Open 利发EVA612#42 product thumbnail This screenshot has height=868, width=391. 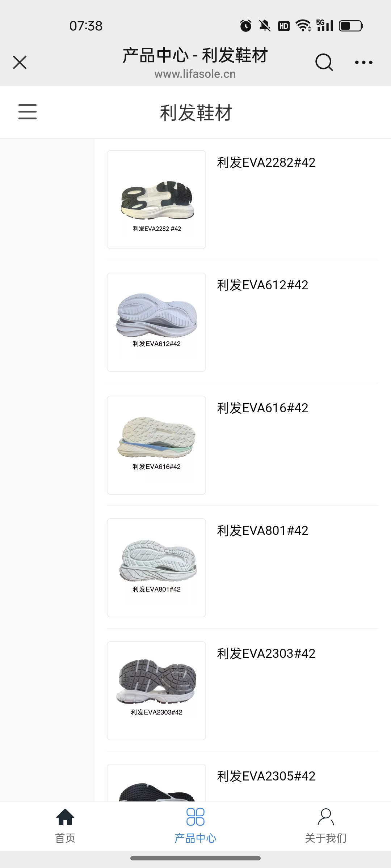156,322
